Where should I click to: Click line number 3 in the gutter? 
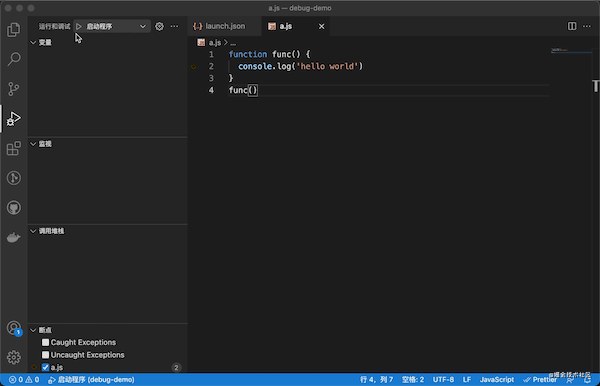pyautogui.click(x=211, y=78)
